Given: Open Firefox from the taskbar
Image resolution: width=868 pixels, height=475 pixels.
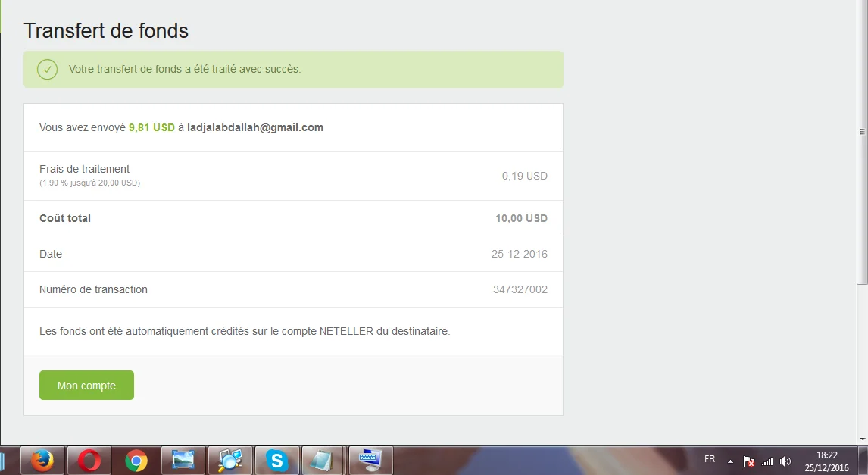Looking at the screenshot, I should pyautogui.click(x=42, y=460).
